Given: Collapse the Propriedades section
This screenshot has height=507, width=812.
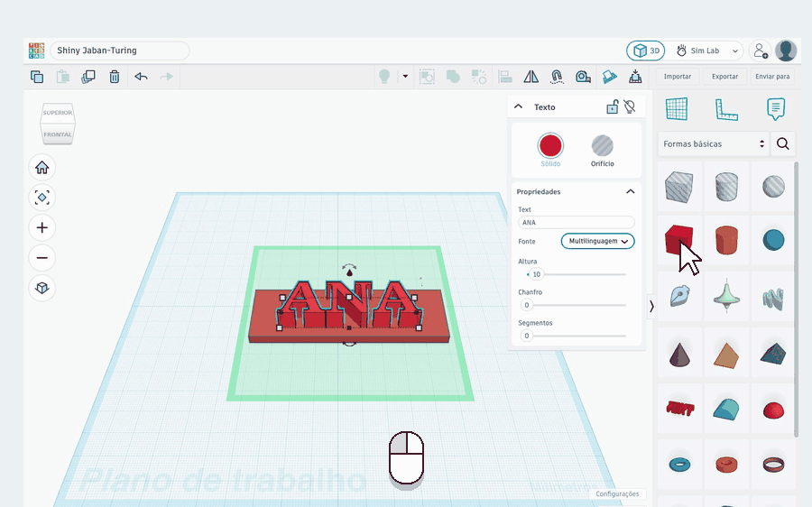Looking at the screenshot, I should pos(631,191).
